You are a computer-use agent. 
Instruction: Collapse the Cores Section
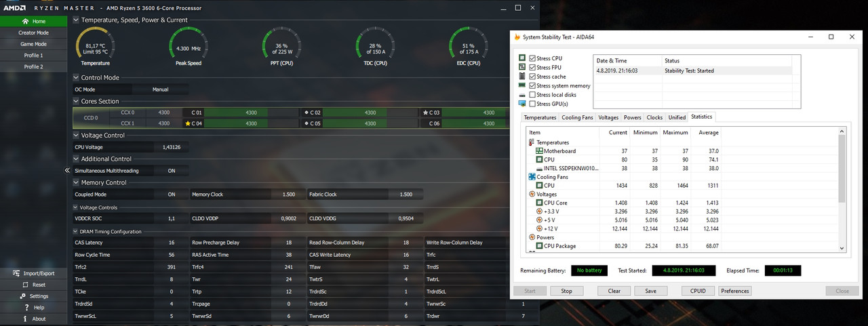click(x=76, y=101)
